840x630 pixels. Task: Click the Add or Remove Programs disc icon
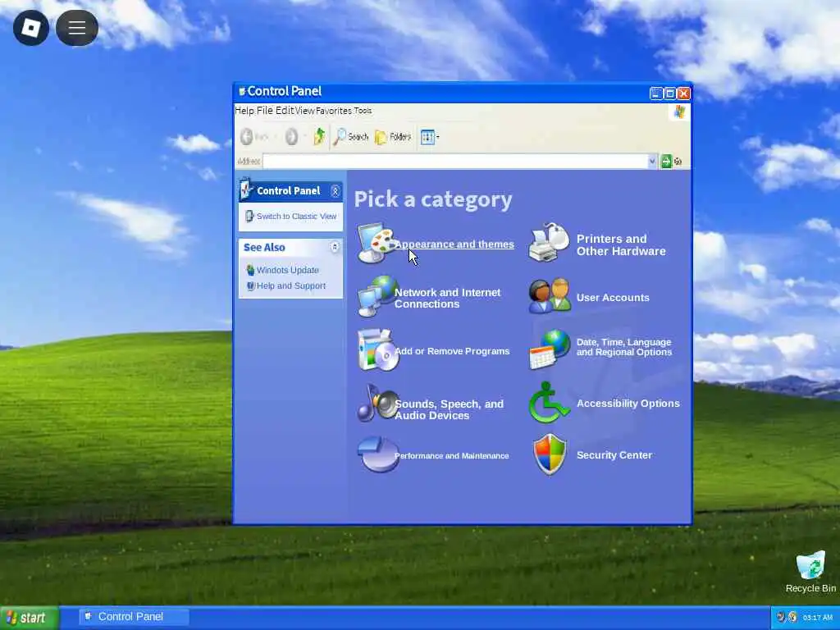(377, 350)
